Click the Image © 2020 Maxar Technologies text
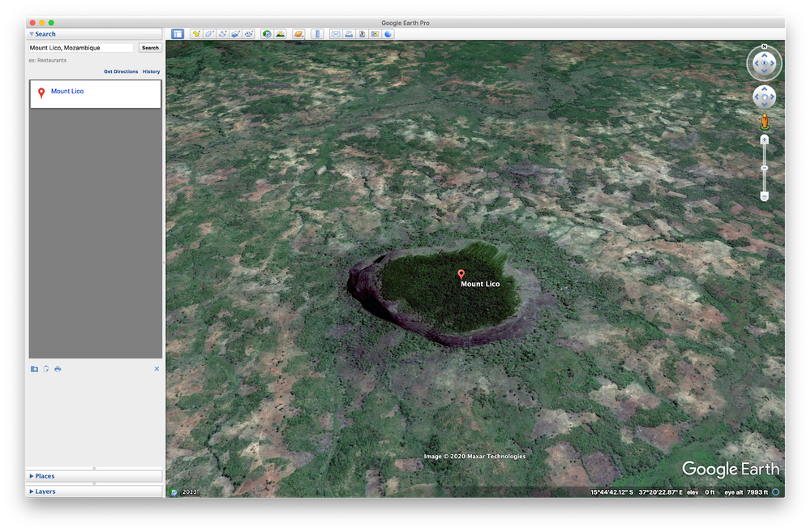 tap(474, 457)
